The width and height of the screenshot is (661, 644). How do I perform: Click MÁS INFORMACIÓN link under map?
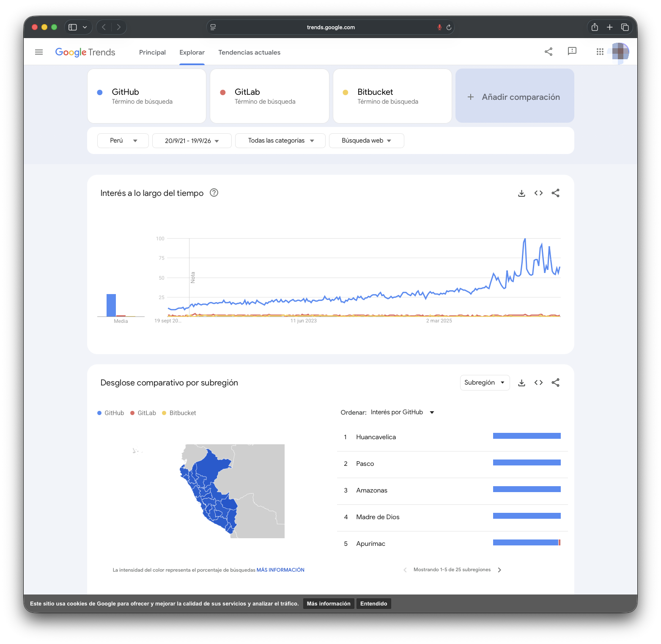click(x=280, y=570)
